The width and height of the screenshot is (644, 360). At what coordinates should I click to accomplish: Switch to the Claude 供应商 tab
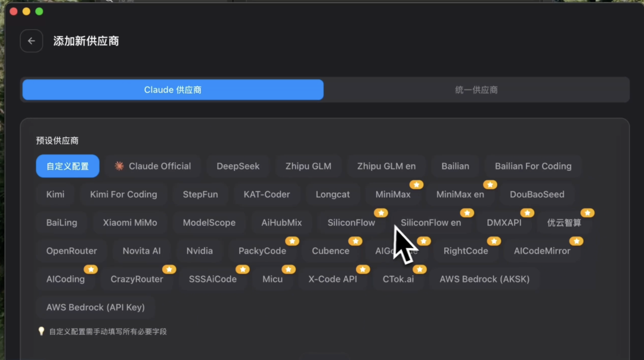[x=172, y=89]
